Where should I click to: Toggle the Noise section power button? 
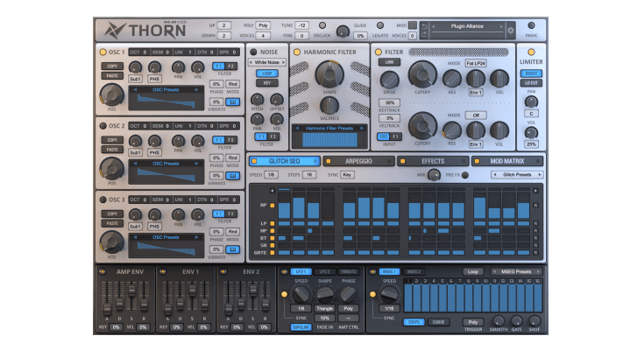[254, 52]
